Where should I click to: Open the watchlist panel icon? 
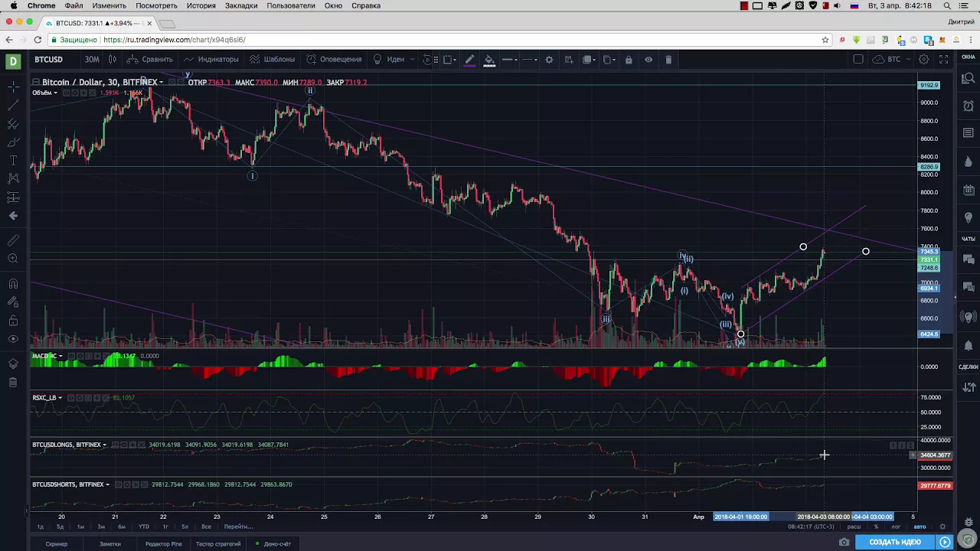point(969,77)
